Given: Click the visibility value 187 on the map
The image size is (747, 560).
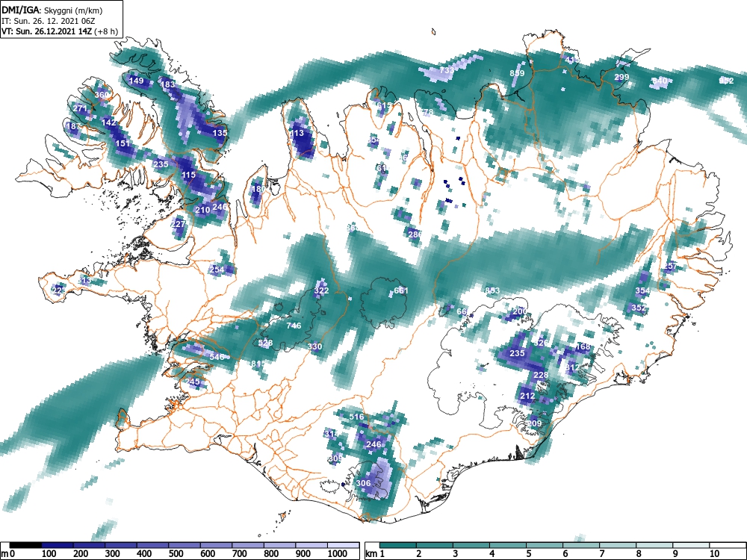Looking at the screenshot, I should pos(73,126).
